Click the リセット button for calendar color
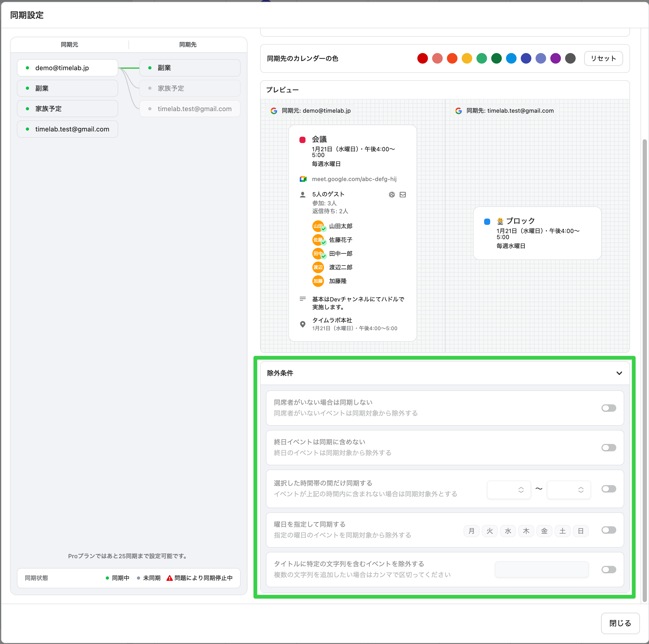649x644 pixels. pos(603,59)
